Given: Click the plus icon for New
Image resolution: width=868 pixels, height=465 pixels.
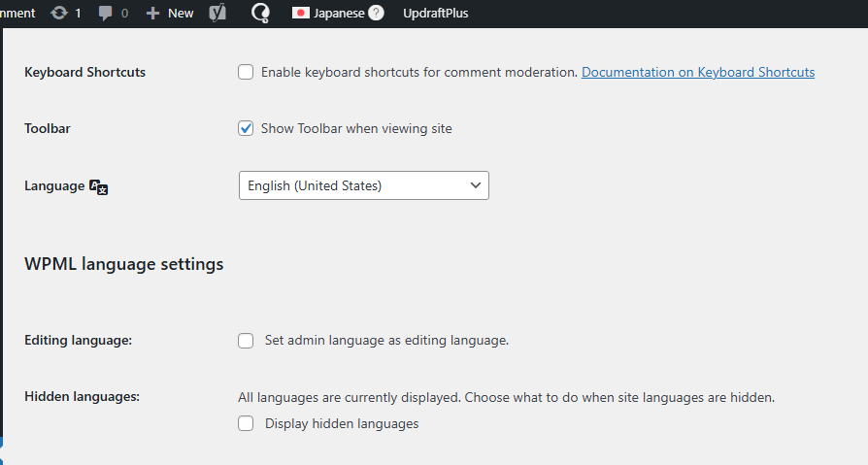Looking at the screenshot, I should tap(152, 14).
